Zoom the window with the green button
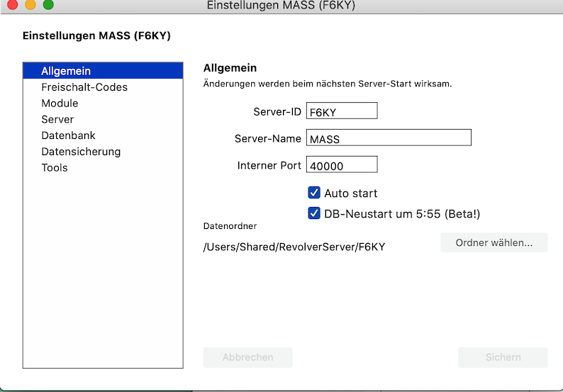This screenshot has width=563, height=392. (x=48, y=5)
